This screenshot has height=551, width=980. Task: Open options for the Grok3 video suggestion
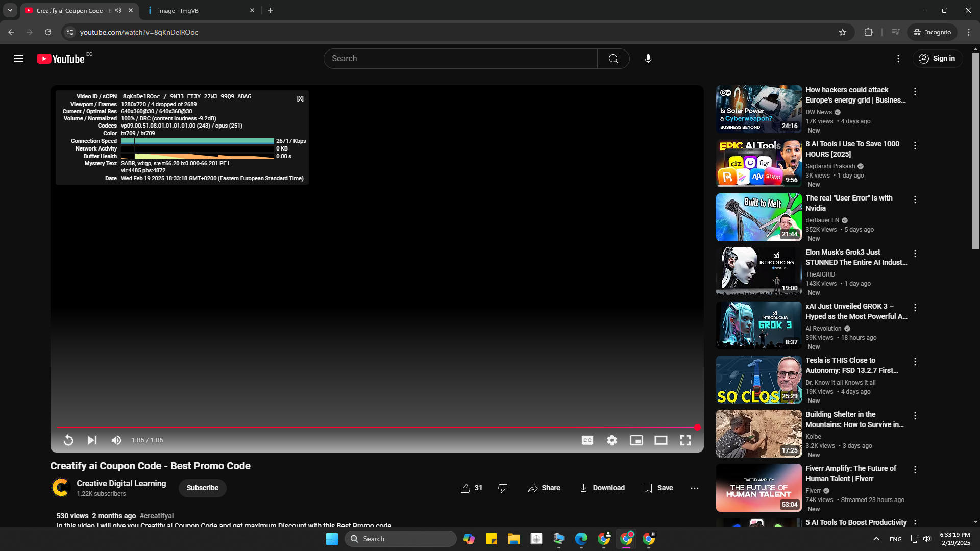915,254
